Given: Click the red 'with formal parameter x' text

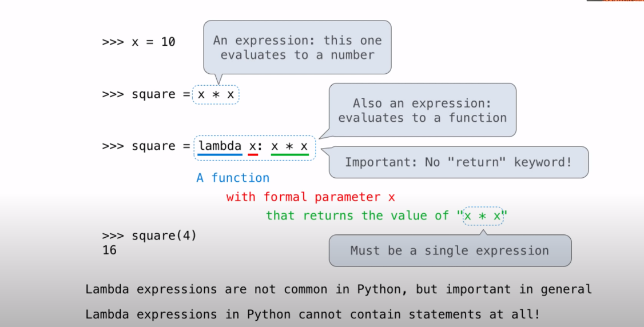Looking at the screenshot, I should click(x=311, y=197).
